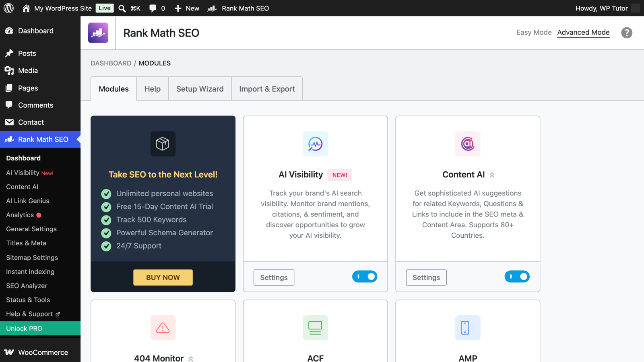Click the 404 Monitor warning icon
The height and width of the screenshot is (362, 644).
coord(163,327)
